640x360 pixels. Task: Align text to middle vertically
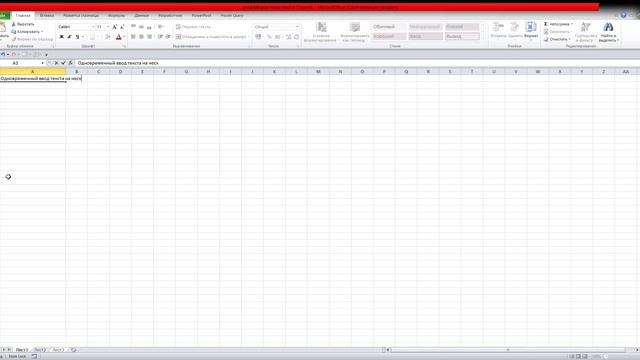[141, 27]
